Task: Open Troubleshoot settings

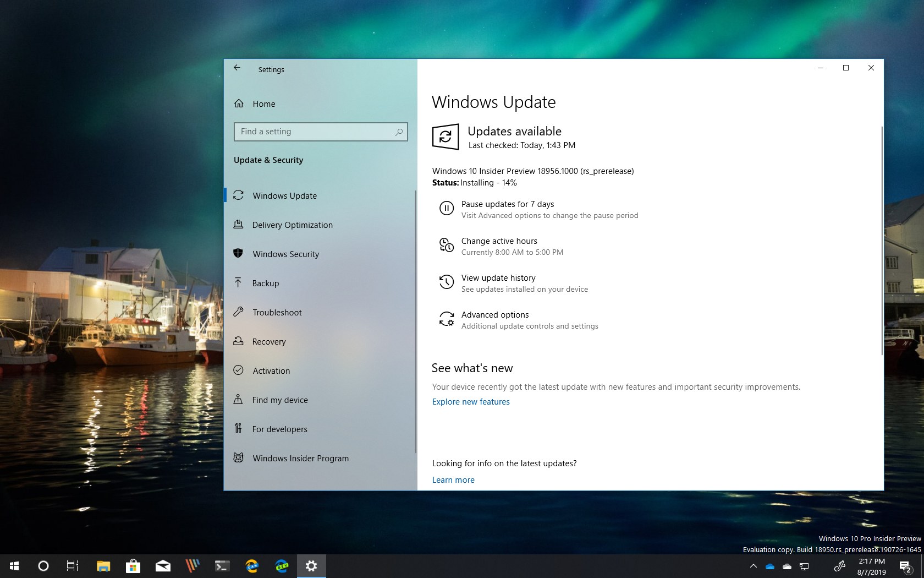Action: 320,312
